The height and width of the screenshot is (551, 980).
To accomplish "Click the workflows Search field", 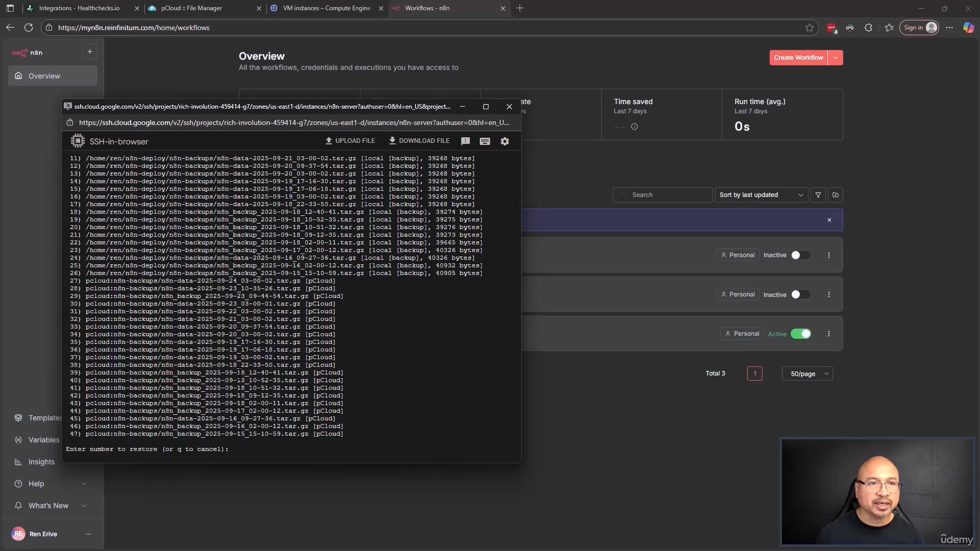I will coord(664,195).
